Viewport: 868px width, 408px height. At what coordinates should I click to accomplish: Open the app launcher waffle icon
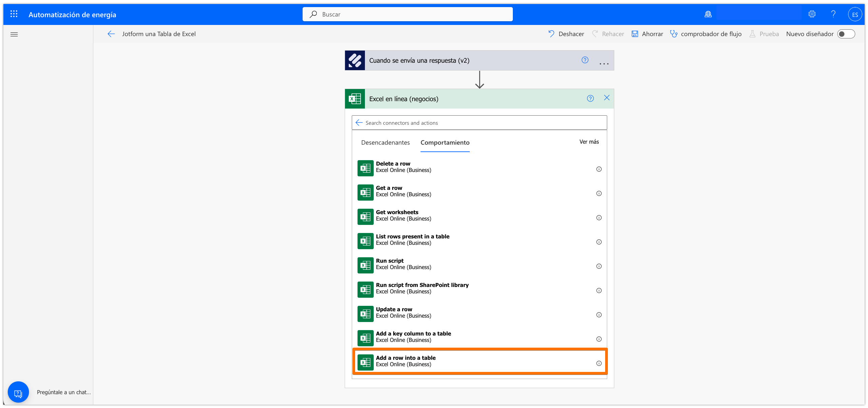pyautogui.click(x=14, y=14)
